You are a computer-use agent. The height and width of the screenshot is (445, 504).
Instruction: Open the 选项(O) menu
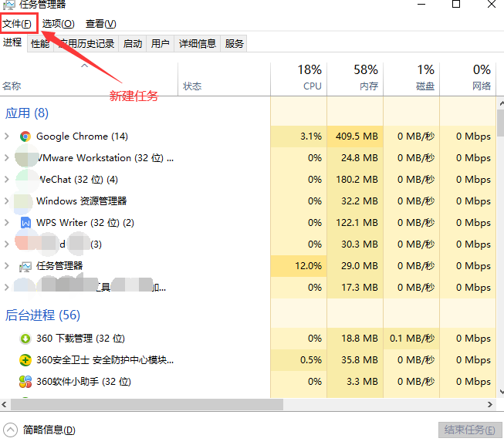(x=59, y=24)
